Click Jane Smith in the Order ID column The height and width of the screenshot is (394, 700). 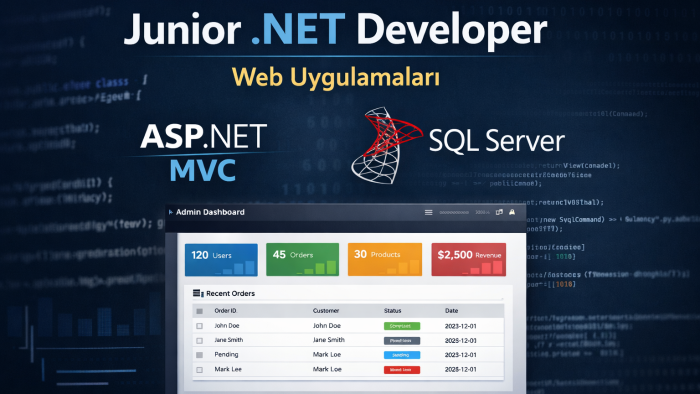229,340
